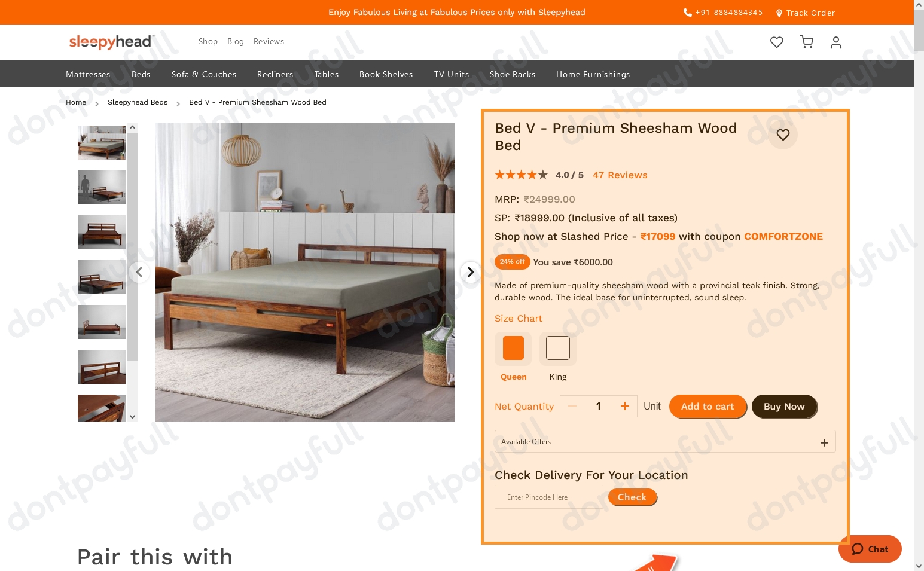Open the Mattresses category menu

(88, 74)
